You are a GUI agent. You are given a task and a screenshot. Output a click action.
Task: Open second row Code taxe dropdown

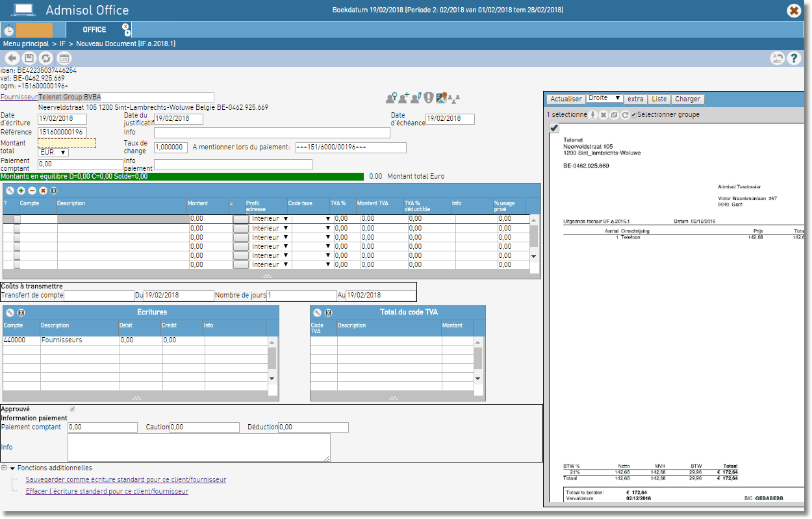pyautogui.click(x=312, y=228)
